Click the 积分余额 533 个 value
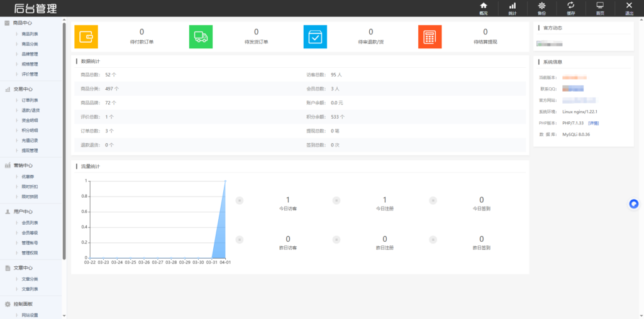The width and height of the screenshot is (644, 319). [338, 117]
